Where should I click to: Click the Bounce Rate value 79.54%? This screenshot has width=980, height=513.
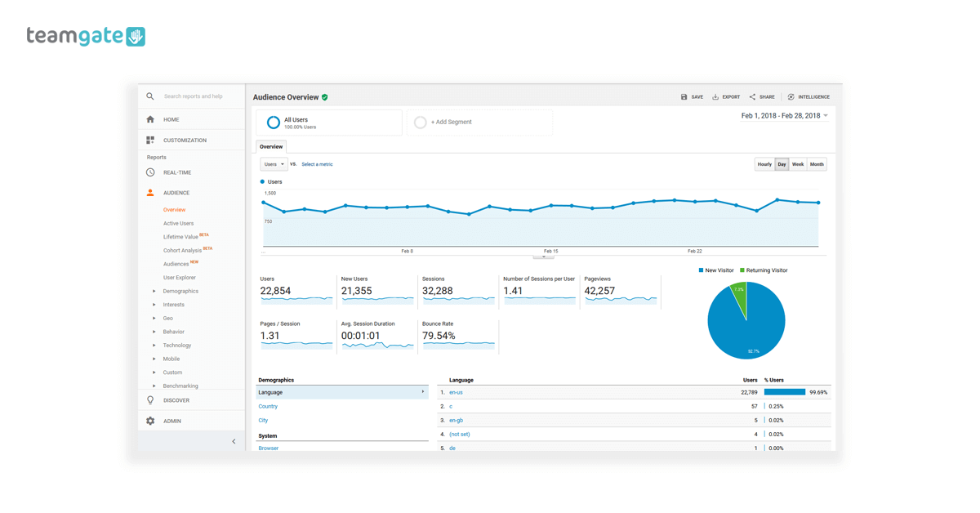[439, 336]
